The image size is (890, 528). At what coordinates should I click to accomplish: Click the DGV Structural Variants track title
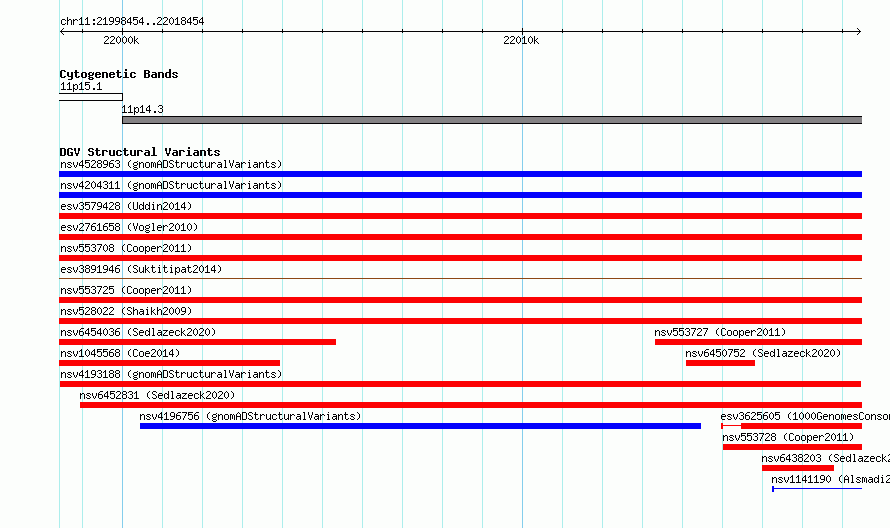(x=140, y=152)
